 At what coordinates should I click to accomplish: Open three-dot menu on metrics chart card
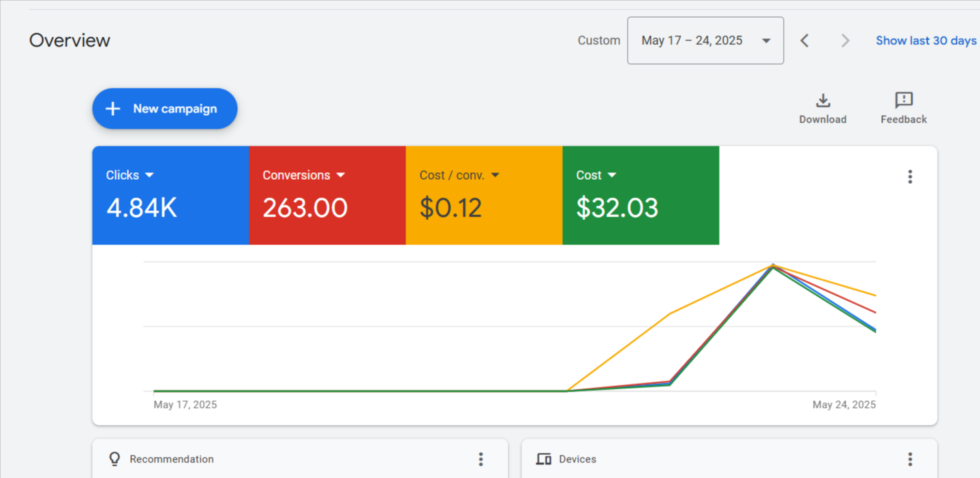(910, 177)
